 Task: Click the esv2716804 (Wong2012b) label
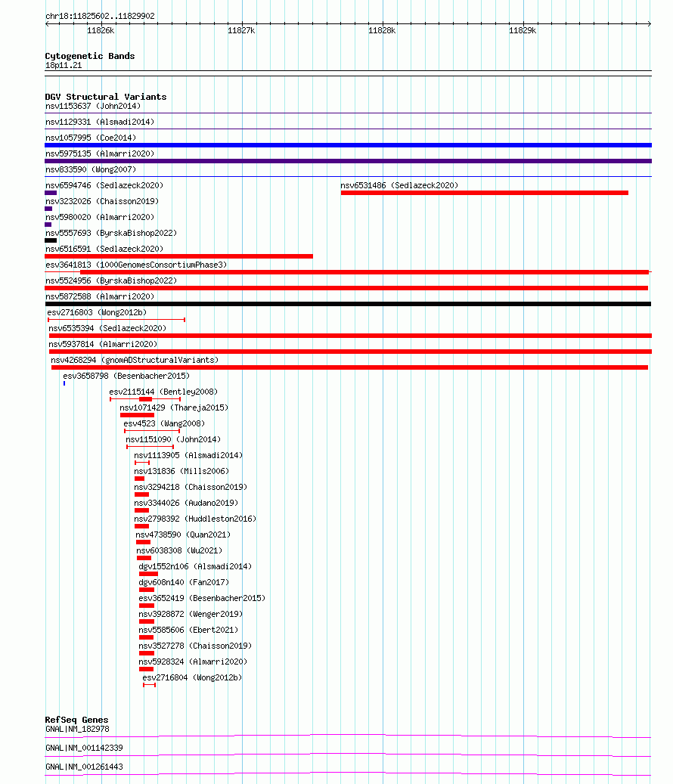pos(192,678)
